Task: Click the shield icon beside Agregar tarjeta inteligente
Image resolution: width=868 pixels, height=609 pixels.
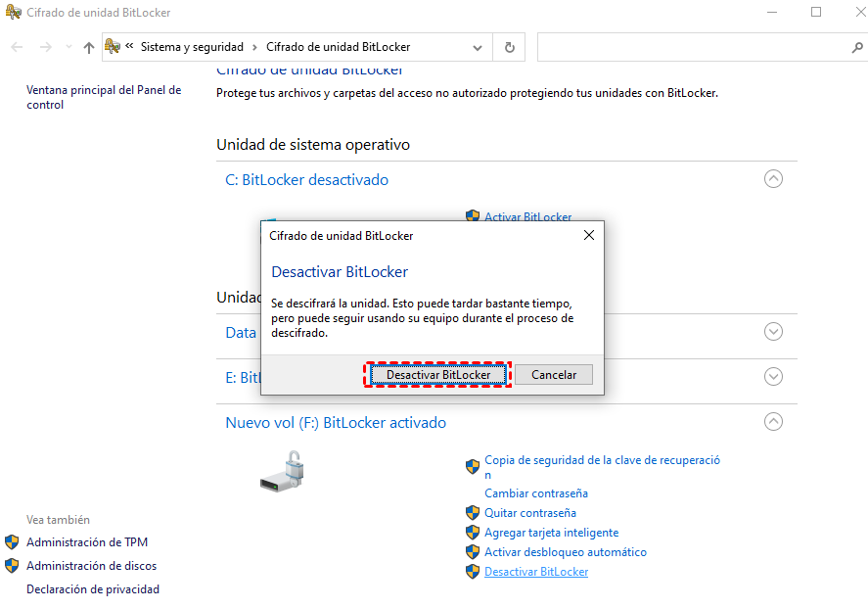Action: [473, 532]
